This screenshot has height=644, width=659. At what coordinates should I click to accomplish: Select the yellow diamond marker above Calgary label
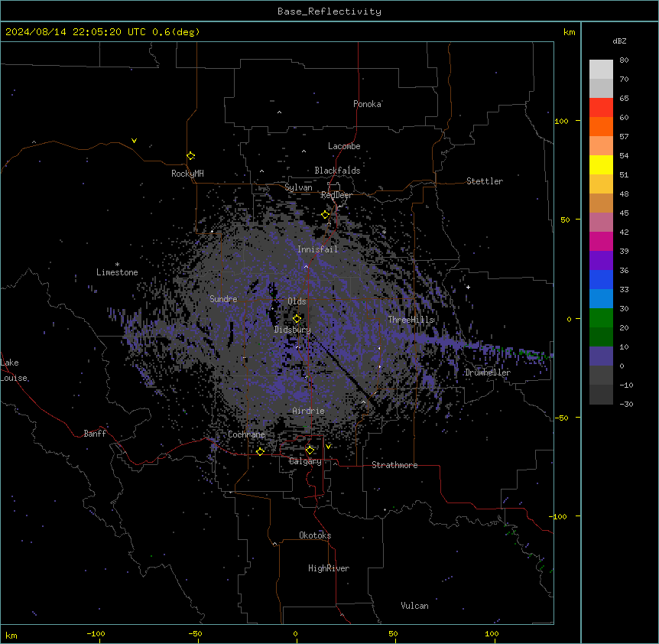pos(310,450)
